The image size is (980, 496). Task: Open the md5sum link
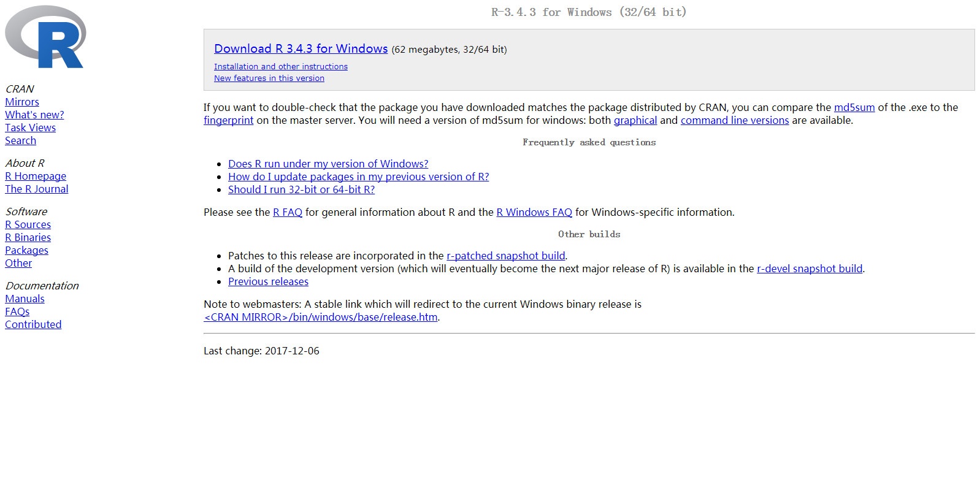pyautogui.click(x=854, y=107)
